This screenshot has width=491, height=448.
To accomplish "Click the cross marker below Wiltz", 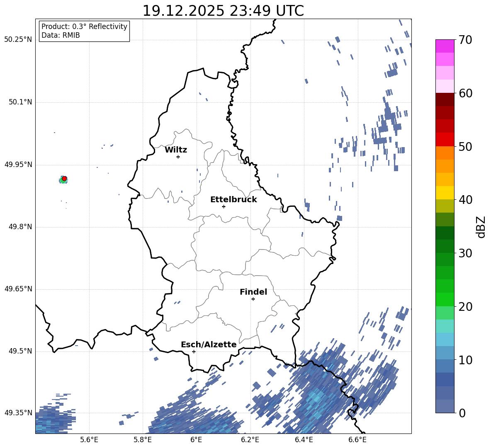I will click(x=178, y=157).
